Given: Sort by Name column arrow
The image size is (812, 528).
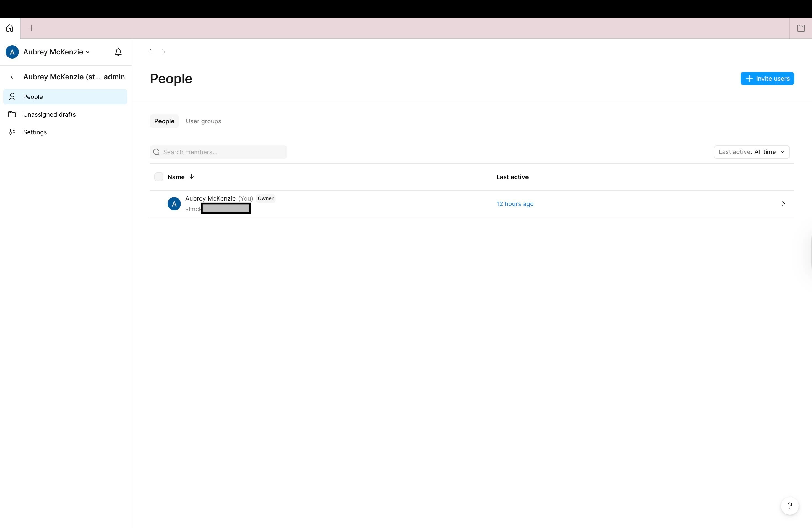Looking at the screenshot, I should click(191, 177).
